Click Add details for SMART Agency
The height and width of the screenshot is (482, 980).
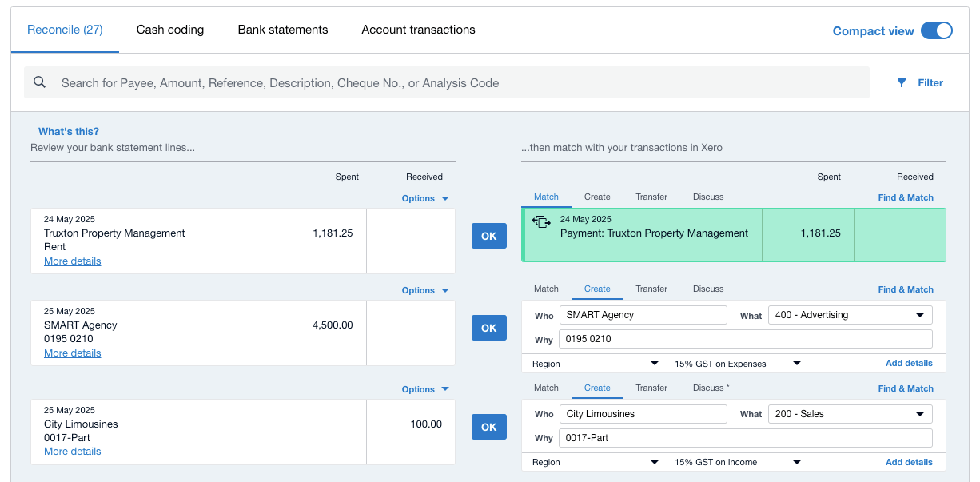tap(909, 363)
